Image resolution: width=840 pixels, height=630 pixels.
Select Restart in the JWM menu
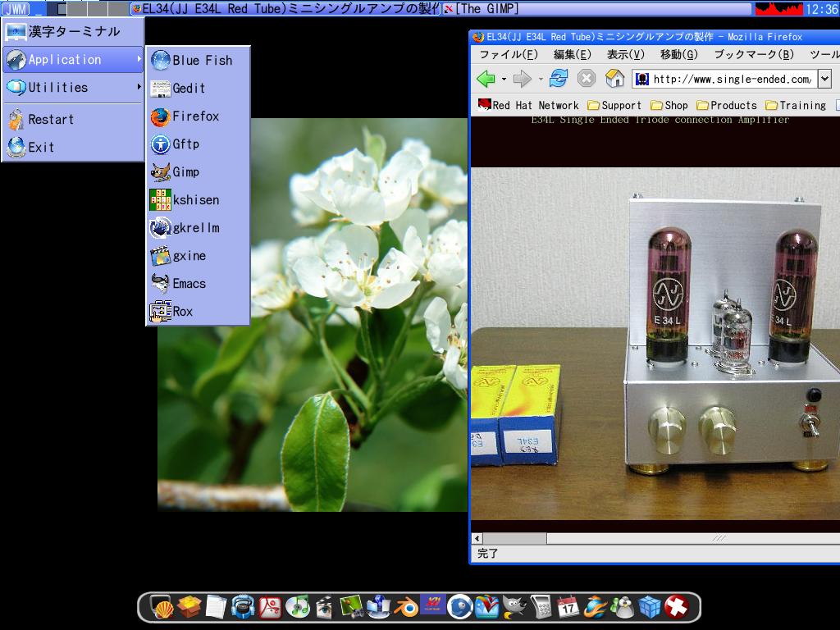(x=51, y=120)
